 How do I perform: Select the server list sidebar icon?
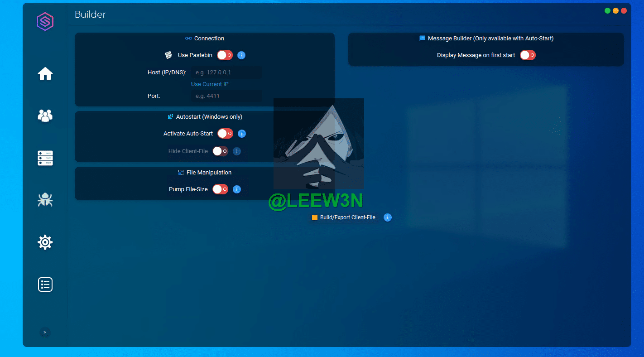(45, 158)
